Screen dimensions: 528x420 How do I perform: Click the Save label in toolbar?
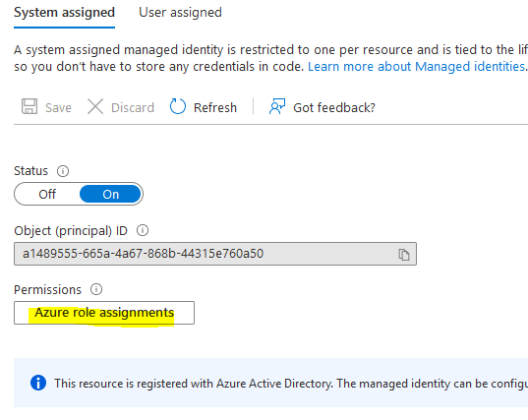(x=58, y=108)
